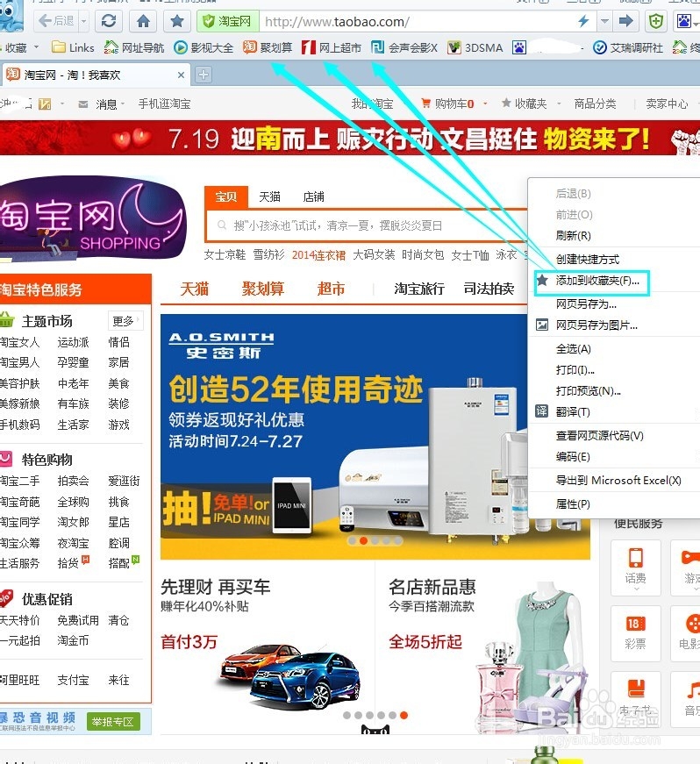Select the second dot of A.O.Smith banner carousel
The height and width of the screenshot is (764, 700).
coord(363,541)
